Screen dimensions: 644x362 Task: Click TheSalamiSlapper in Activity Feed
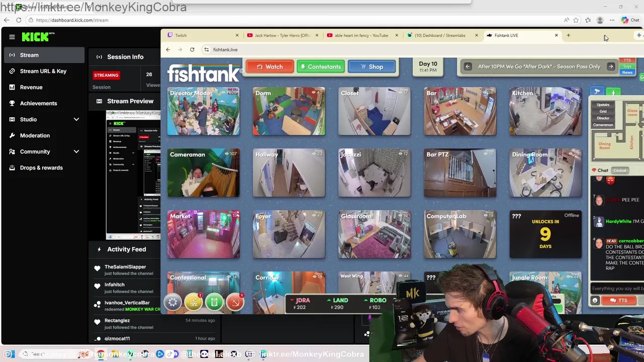click(x=125, y=267)
